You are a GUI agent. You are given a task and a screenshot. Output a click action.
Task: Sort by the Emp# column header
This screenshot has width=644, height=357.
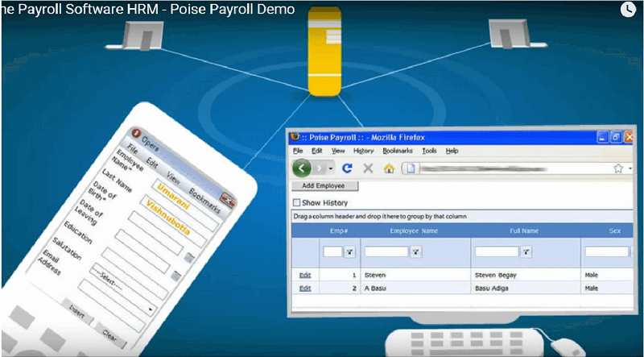tap(339, 231)
